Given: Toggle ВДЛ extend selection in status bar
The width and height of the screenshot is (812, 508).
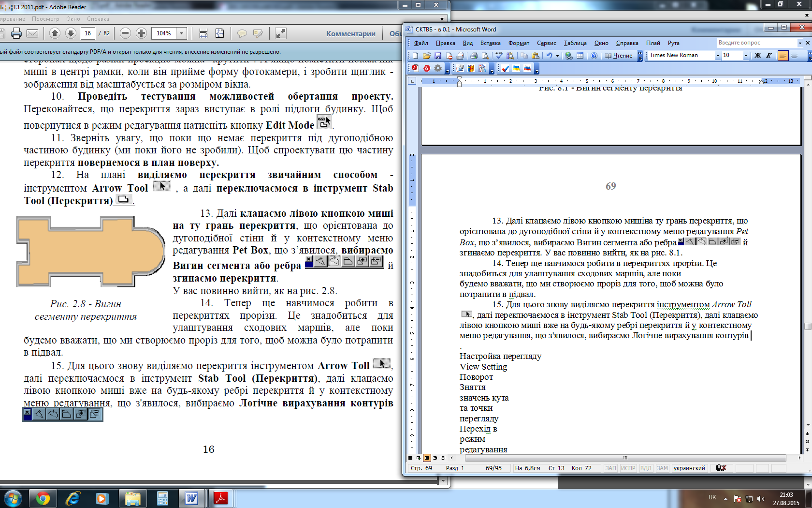Looking at the screenshot, I should (x=646, y=468).
